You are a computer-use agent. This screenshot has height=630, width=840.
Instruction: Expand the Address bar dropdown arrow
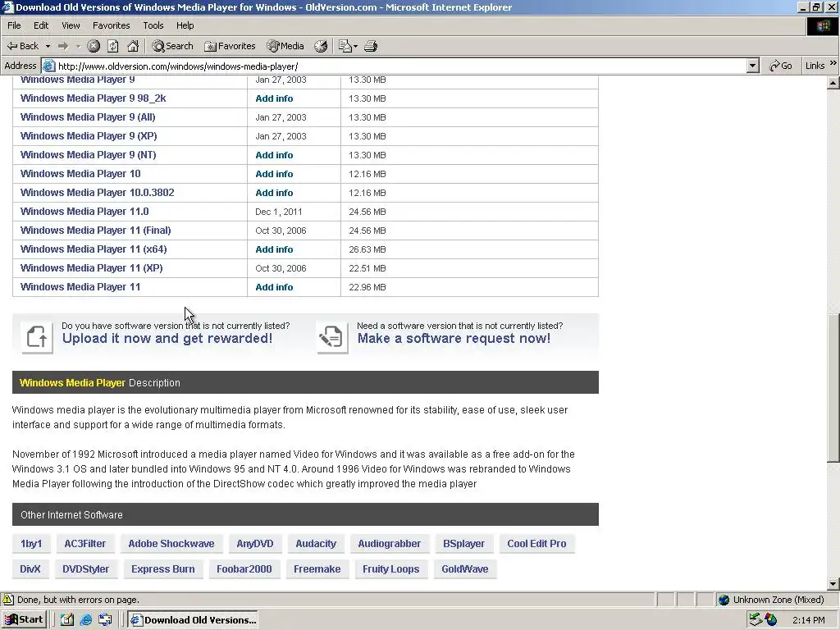753,66
